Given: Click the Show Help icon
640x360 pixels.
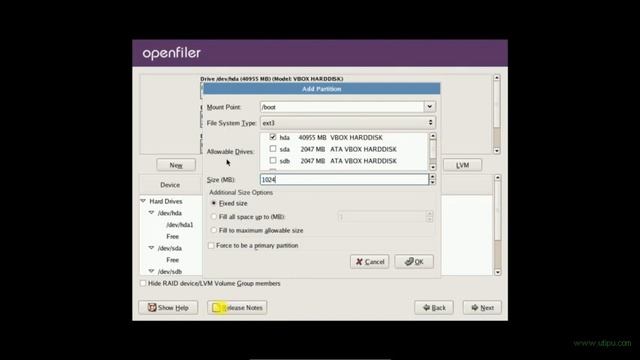Looking at the screenshot, I should (152, 307).
